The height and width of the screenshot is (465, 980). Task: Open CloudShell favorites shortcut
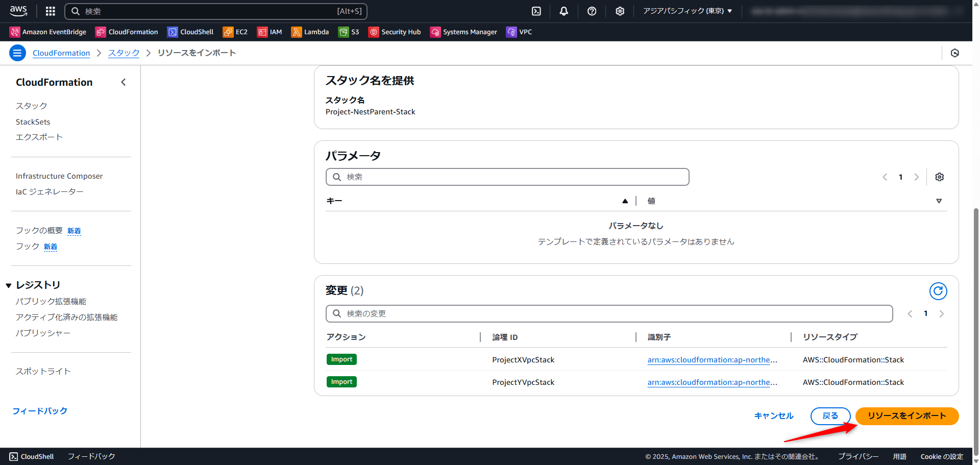tap(190, 32)
